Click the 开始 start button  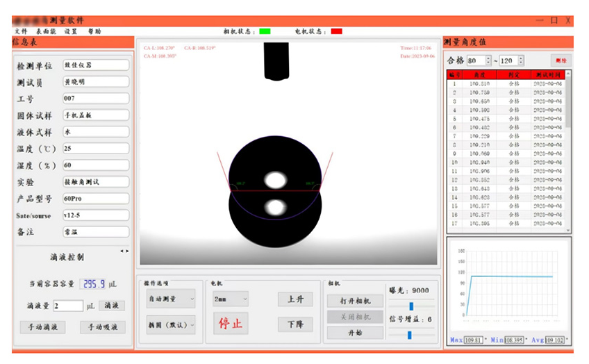tap(355, 333)
